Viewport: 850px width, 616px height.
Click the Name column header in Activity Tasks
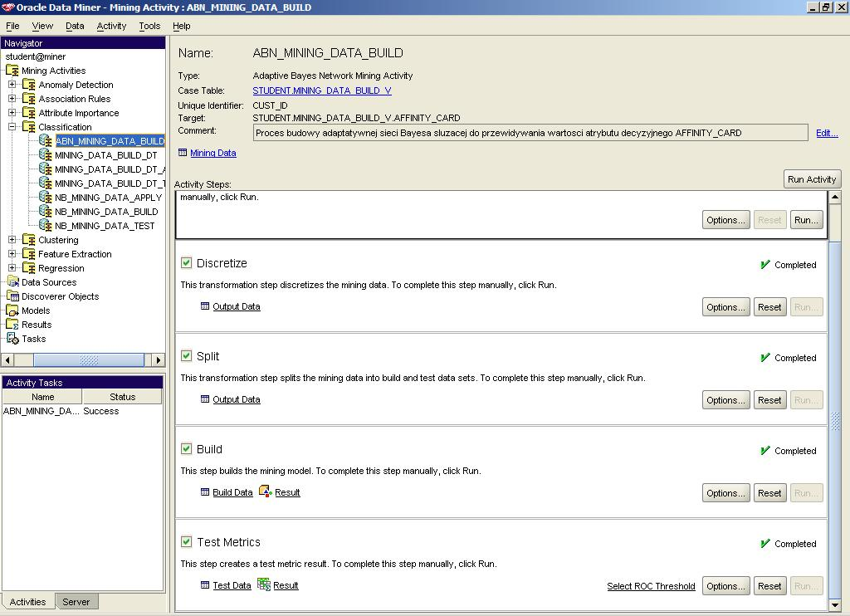tap(42, 397)
